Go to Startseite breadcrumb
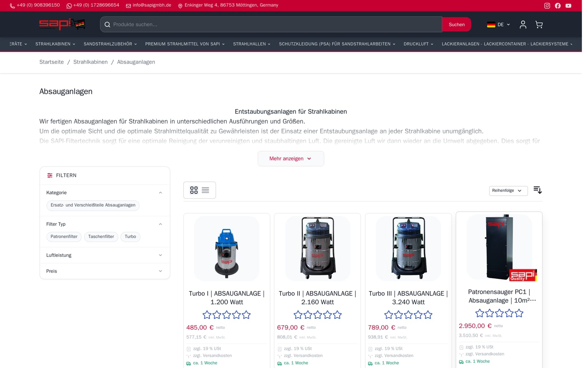 point(51,62)
